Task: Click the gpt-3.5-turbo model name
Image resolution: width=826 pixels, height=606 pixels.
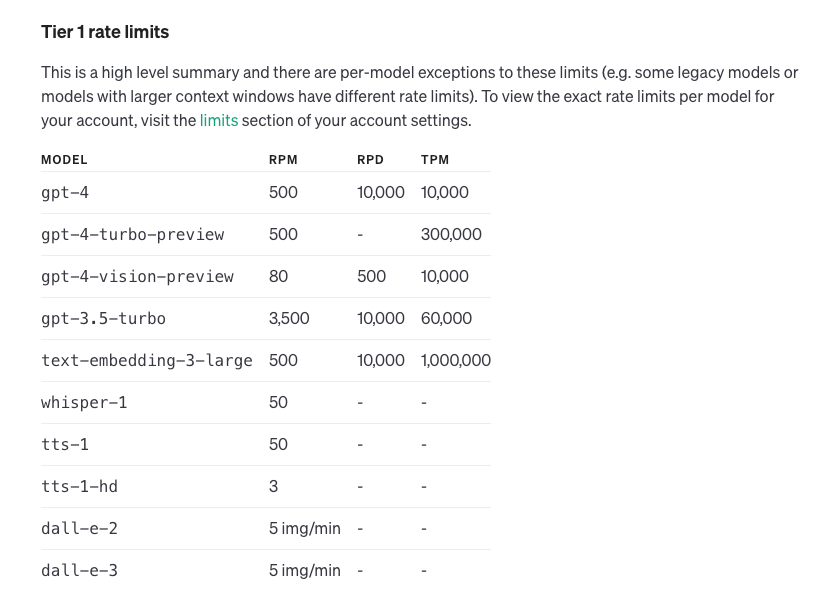Action: 103,318
